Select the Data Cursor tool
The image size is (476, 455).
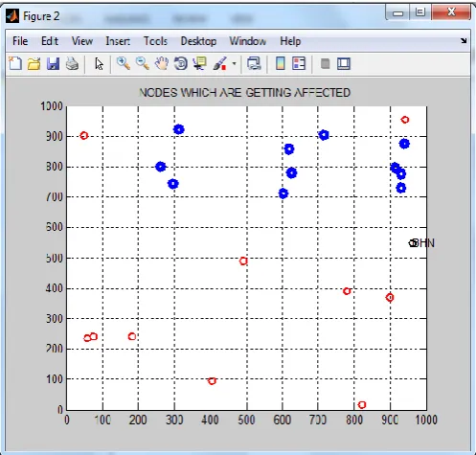(200, 63)
